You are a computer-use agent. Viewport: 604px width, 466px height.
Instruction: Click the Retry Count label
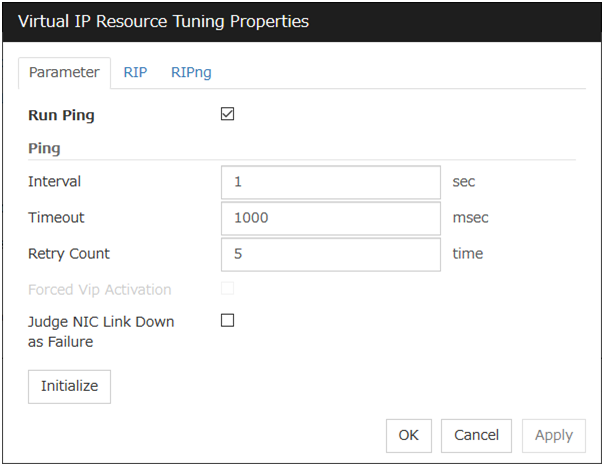coord(69,254)
